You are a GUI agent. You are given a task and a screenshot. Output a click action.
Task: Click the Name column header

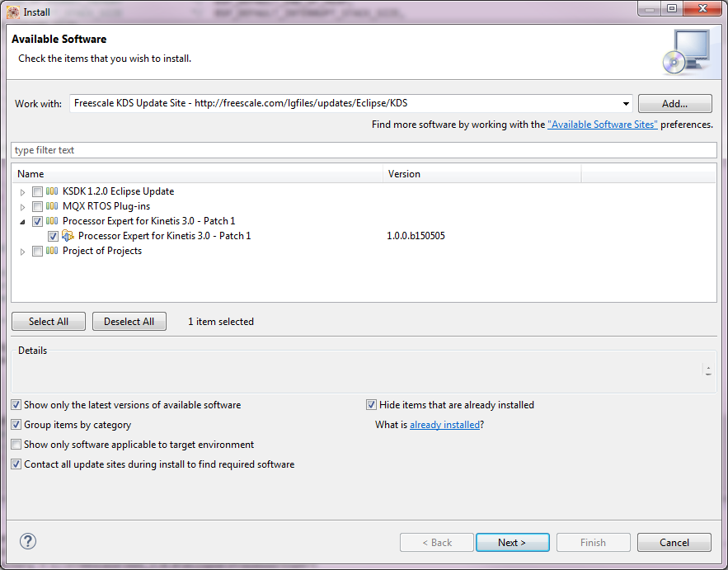click(x=197, y=174)
